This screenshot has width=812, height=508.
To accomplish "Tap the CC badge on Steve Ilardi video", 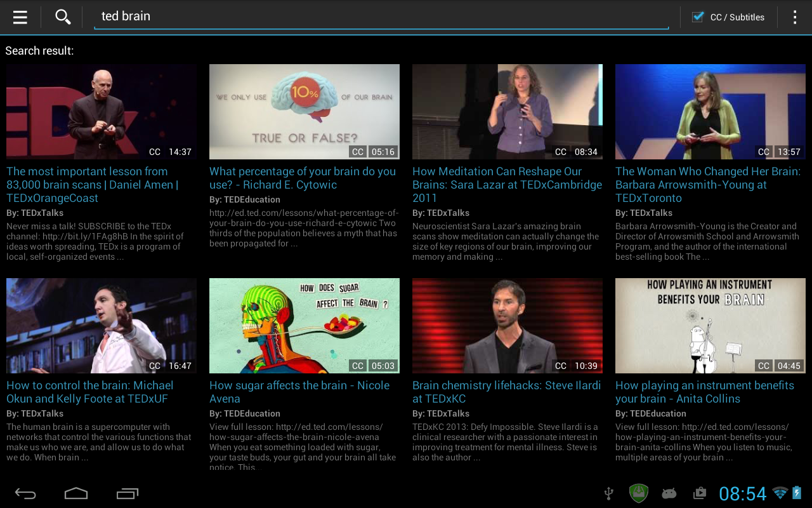I will [561, 366].
